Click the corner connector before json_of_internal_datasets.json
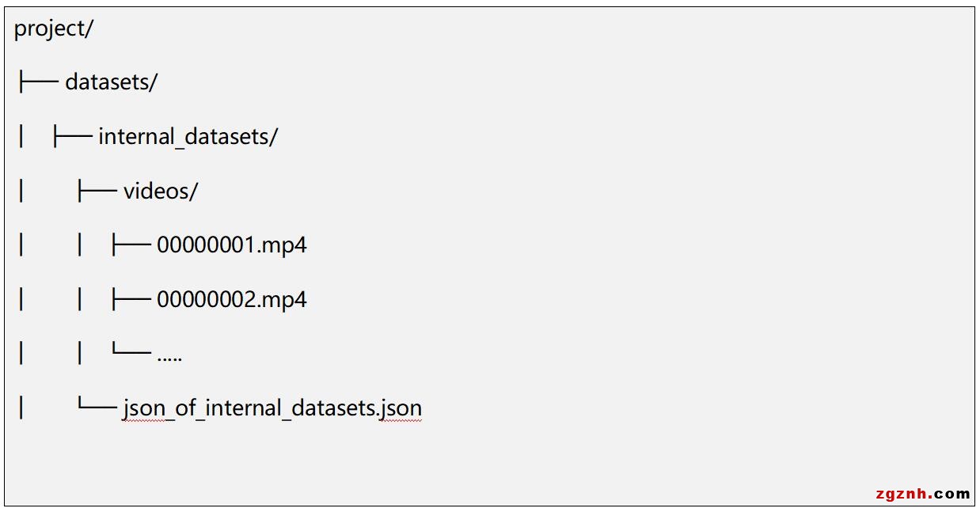The image size is (980, 512). click(x=97, y=406)
